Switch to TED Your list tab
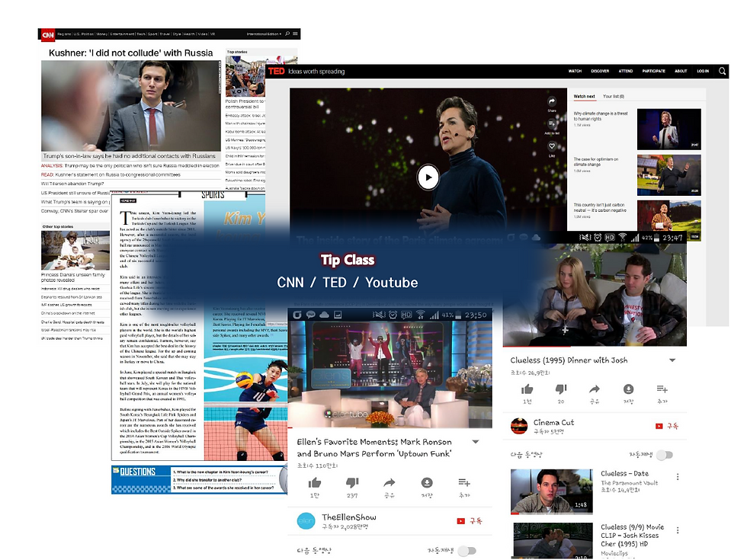747x560 pixels. (x=613, y=97)
